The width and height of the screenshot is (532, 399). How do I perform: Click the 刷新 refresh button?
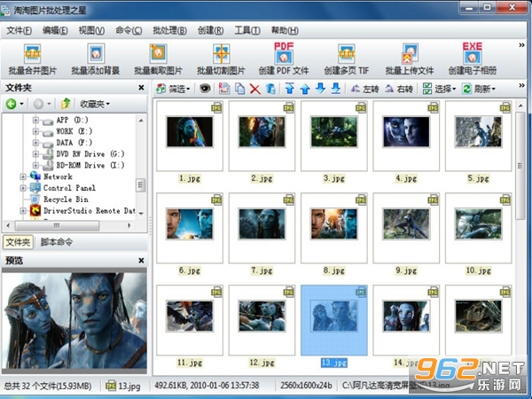click(479, 90)
